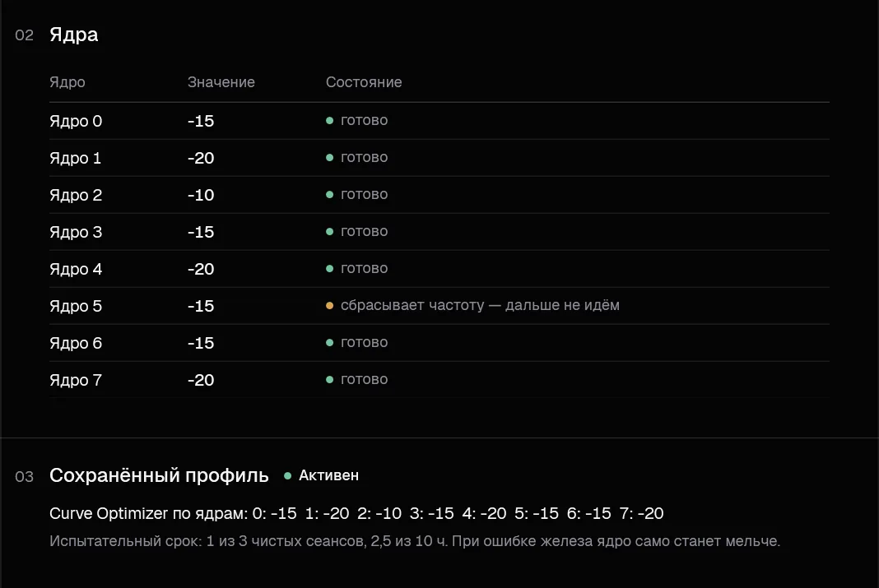Select the 'Ядро 7' row label
This screenshot has width=879, height=588.
click(76, 380)
